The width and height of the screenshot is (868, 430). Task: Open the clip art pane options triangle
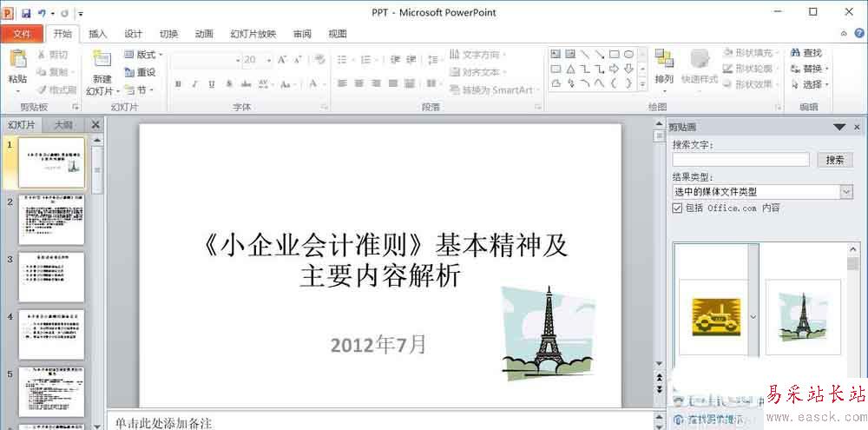(839, 128)
